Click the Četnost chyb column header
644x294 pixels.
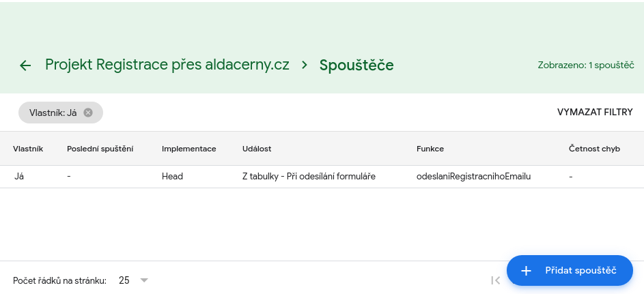click(x=594, y=149)
